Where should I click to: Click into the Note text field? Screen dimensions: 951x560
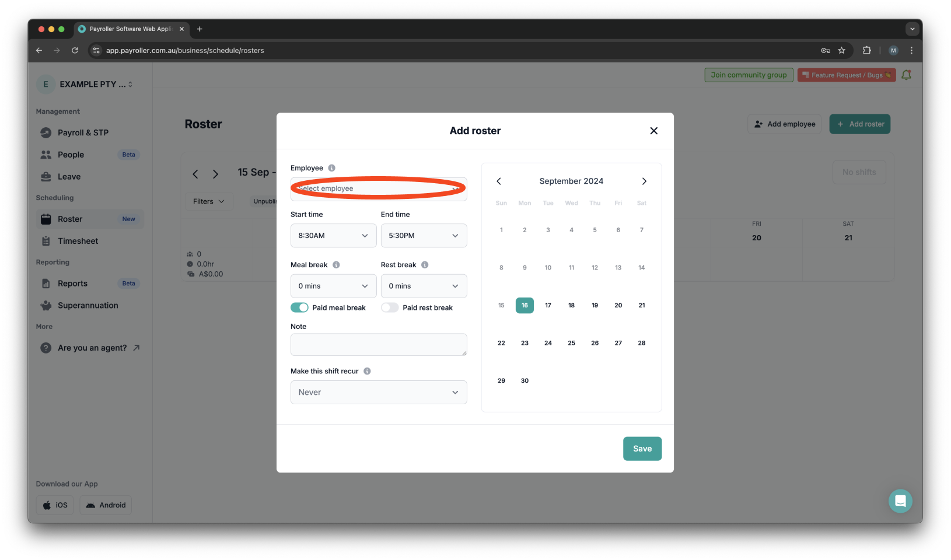379,345
